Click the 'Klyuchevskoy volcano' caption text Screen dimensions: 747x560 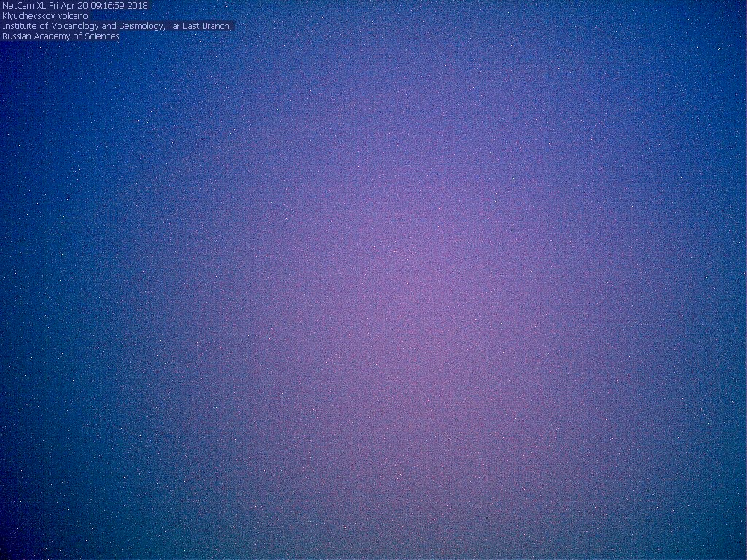[45, 16]
